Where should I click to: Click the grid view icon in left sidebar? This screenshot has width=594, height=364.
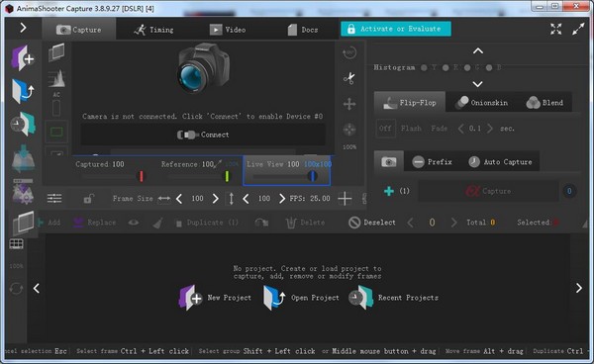tap(16, 244)
